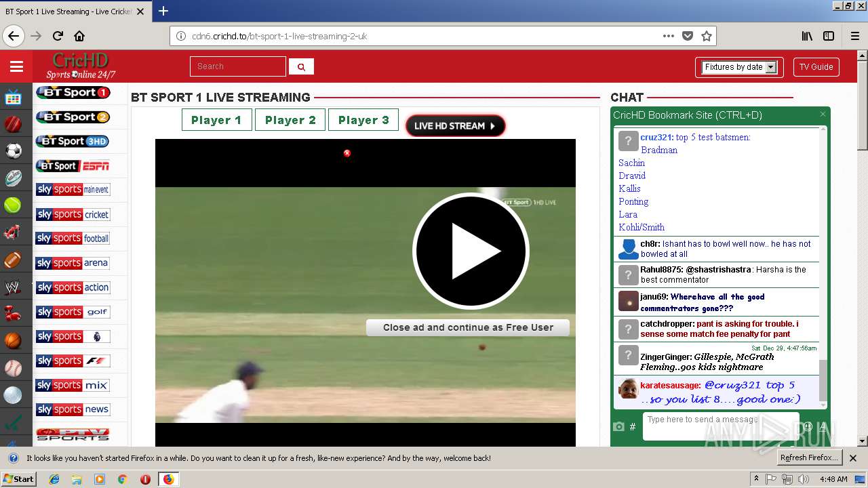Open Sky Sports Golf channel
Image resolution: width=868 pixels, height=488 pixels.
[73, 312]
